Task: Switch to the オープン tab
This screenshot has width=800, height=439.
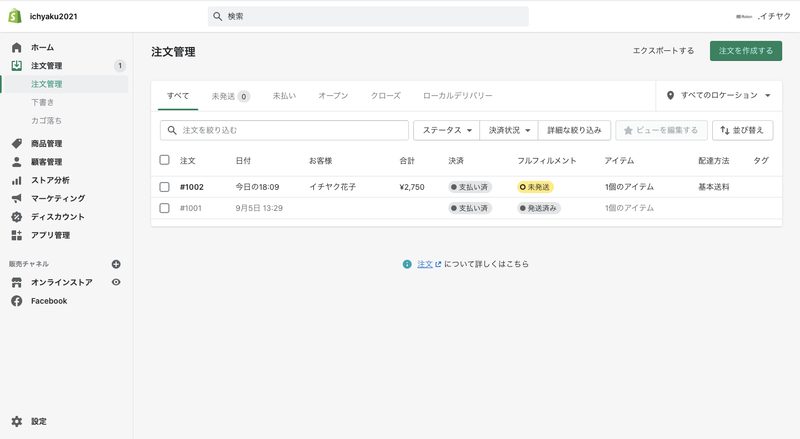Action: pos(333,95)
